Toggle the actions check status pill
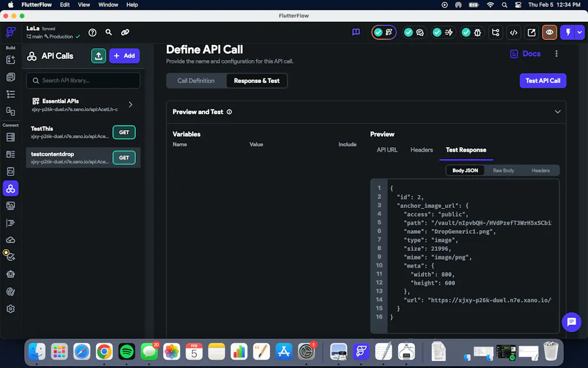588x368 pixels. [443, 32]
